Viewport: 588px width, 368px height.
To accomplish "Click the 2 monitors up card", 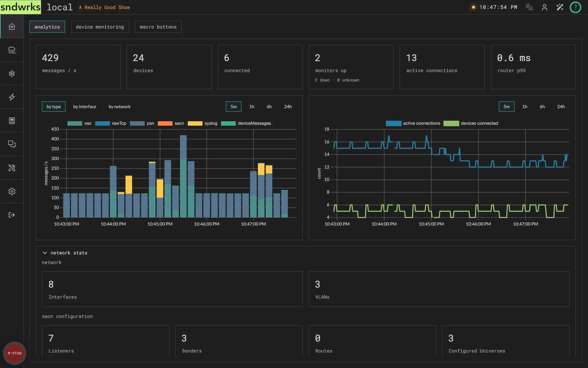I will click(351, 67).
